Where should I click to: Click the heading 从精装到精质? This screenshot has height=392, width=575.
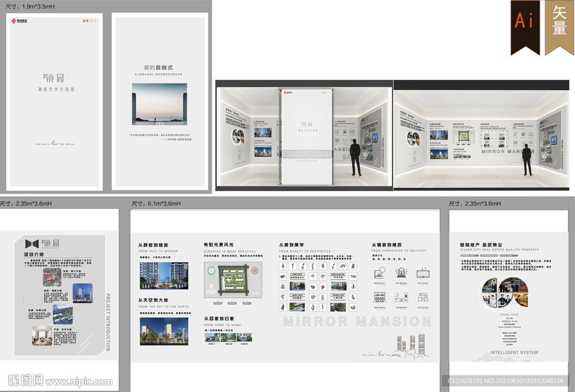[386, 245]
